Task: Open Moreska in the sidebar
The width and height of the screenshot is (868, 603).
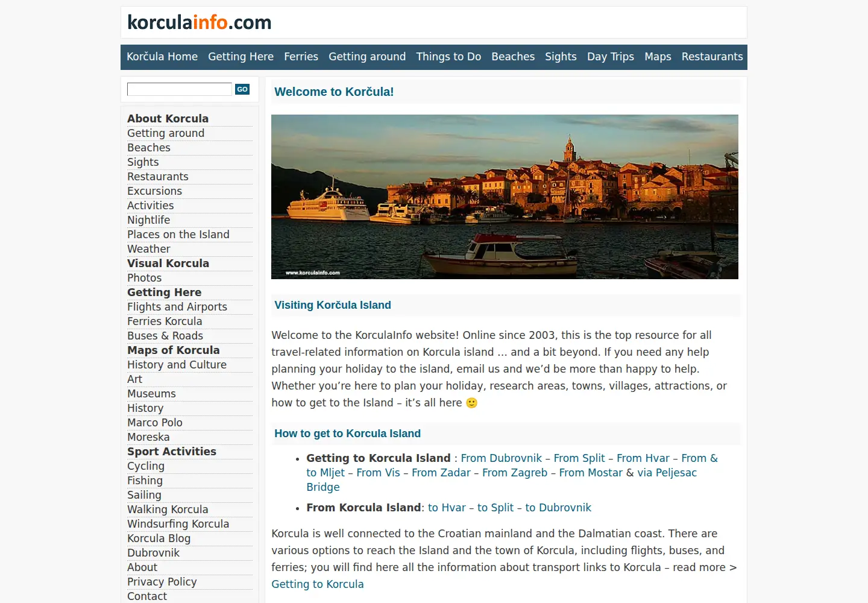Action: 148,437
